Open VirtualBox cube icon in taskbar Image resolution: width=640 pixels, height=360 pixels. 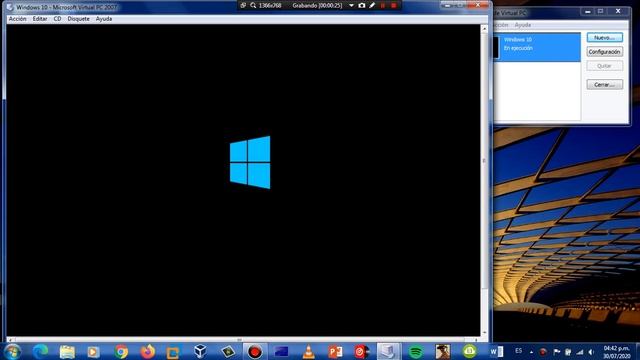pyautogui.click(x=200, y=351)
